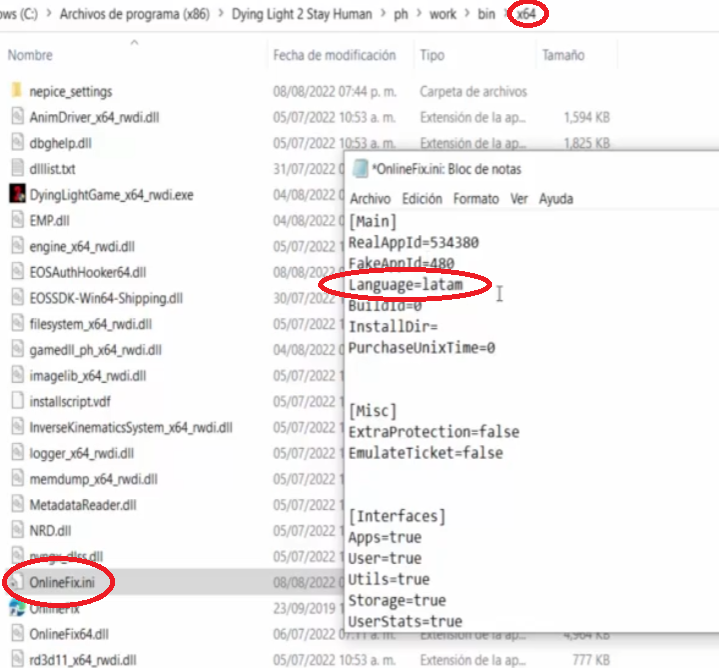Expand chevron after Archivos de programa (x86)
The image size is (719, 668).
click(221, 14)
